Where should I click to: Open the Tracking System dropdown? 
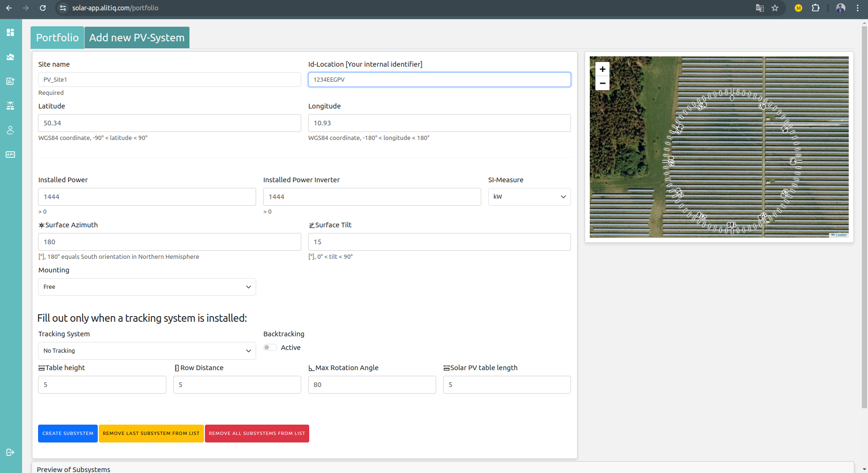[147, 351]
